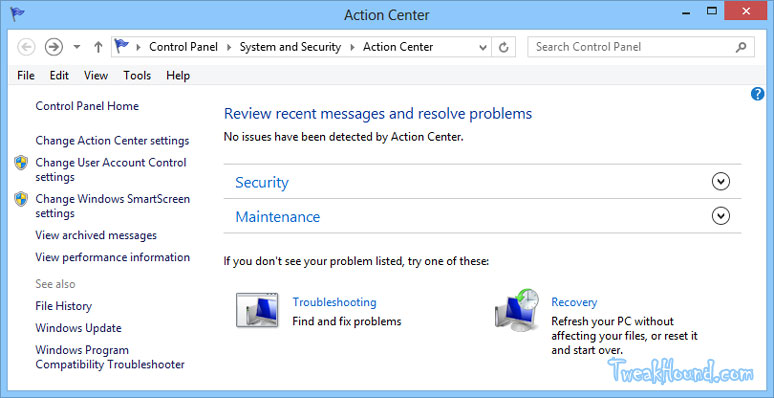Open the Edit menu
Screen dimensions: 774x398
pyautogui.click(x=59, y=76)
